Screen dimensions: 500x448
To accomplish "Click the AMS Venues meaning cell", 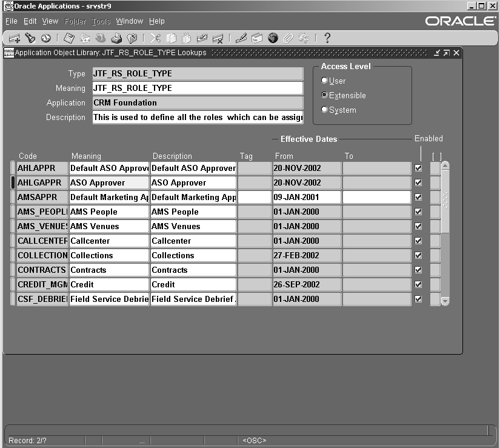I will click(x=109, y=226).
